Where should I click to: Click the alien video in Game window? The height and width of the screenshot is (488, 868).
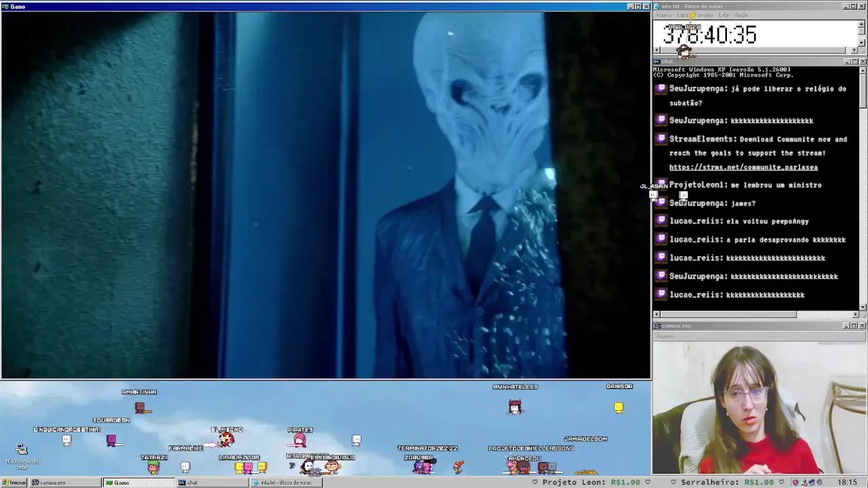click(x=325, y=195)
